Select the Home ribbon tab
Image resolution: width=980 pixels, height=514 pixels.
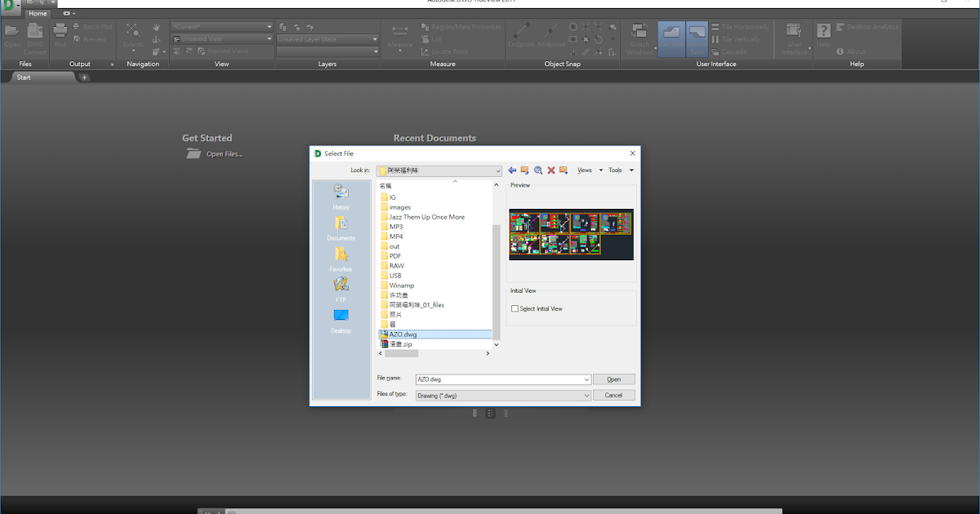click(x=38, y=14)
